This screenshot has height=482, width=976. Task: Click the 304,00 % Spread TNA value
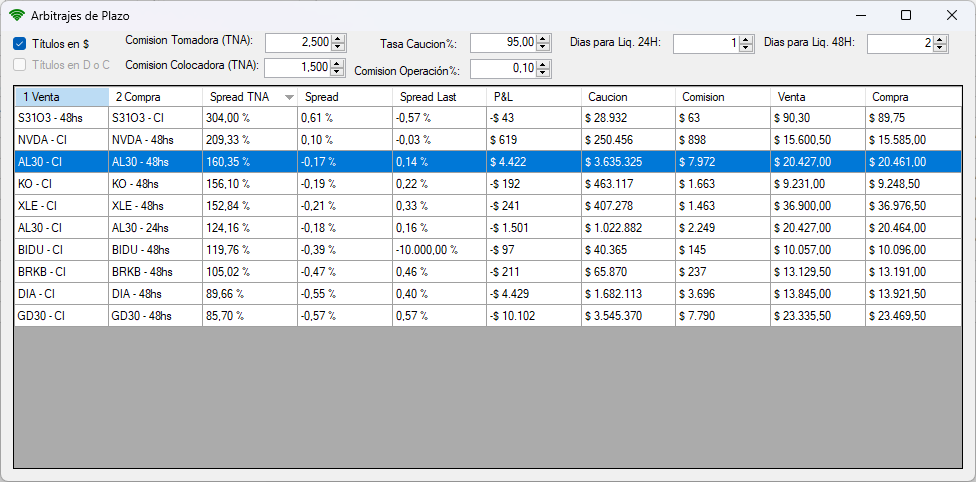click(x=250, y=118)
